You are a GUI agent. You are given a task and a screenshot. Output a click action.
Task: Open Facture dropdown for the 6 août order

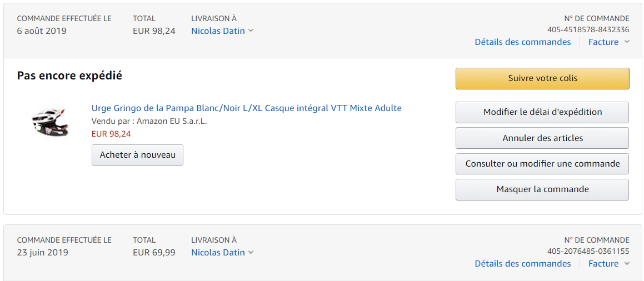tap(608, 42)
